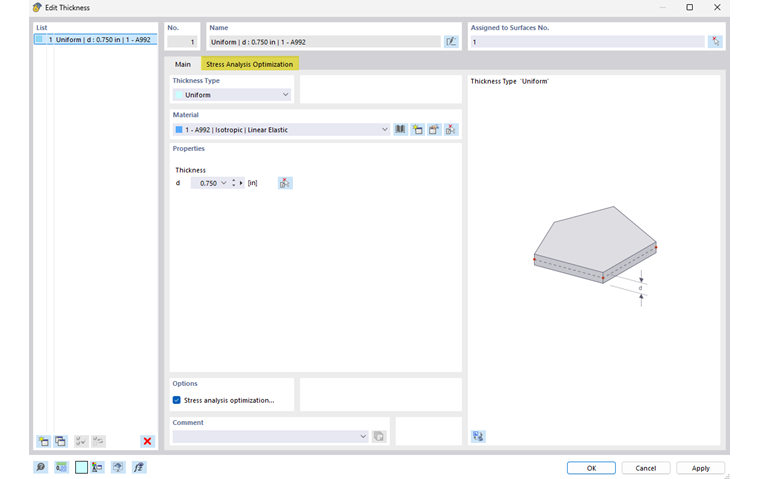Click the comment library icon
Viewport: 760px width, 479px height.
[379, 436]
